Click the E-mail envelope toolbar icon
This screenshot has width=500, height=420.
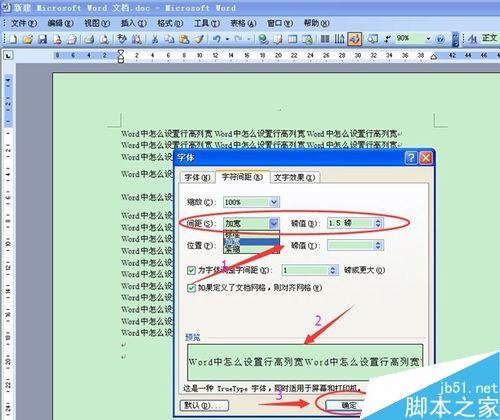72,39
